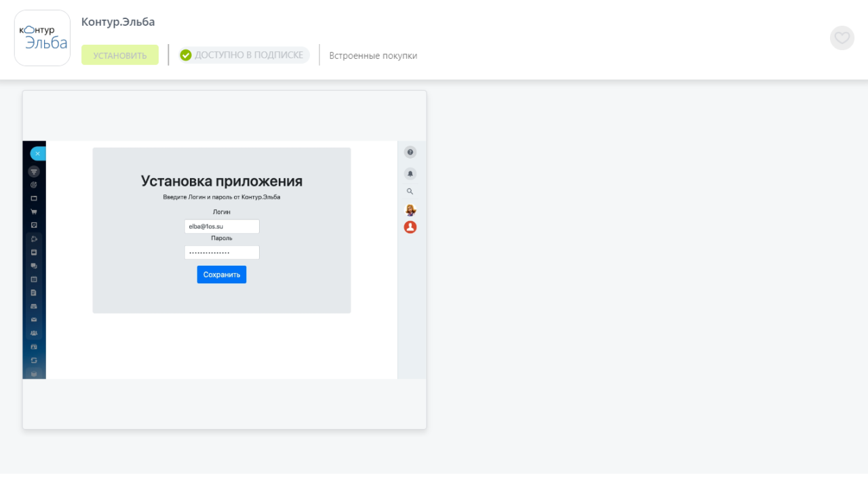Click the Пароль password field
868x494 pixels.
coord(222,252)
